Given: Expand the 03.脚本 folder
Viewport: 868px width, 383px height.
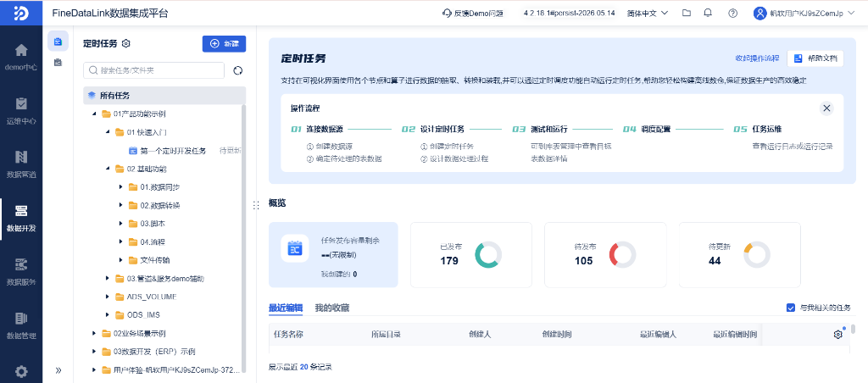Looking at the screenshot, I should click(120, 224).
